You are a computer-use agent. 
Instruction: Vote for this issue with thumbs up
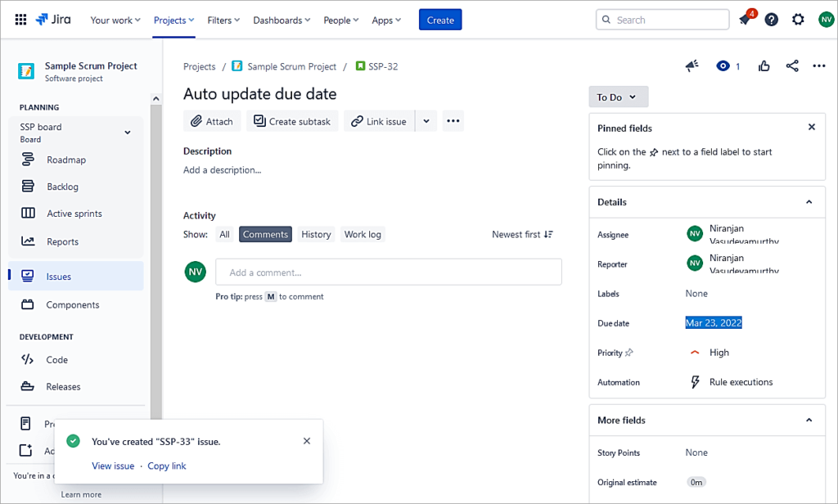tap(764, 66)
